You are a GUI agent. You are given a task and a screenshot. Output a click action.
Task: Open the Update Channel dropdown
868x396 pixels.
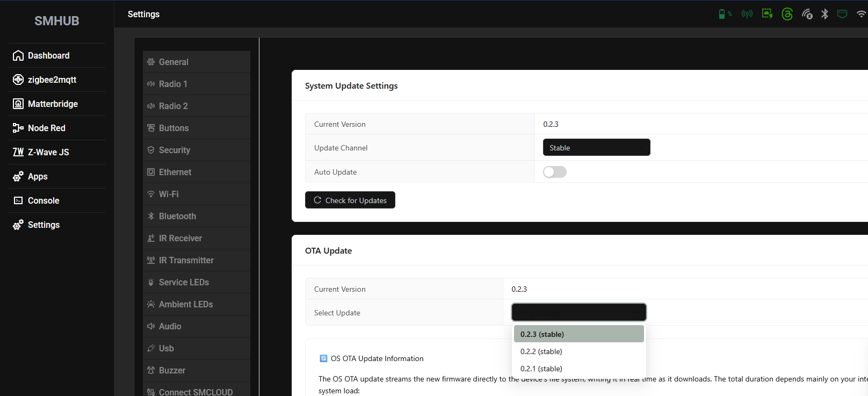(x=596, y=148)
